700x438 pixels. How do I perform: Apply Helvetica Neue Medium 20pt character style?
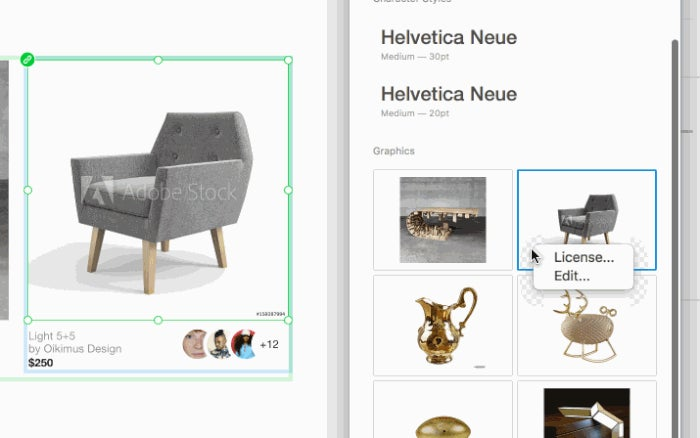(449, 101)
